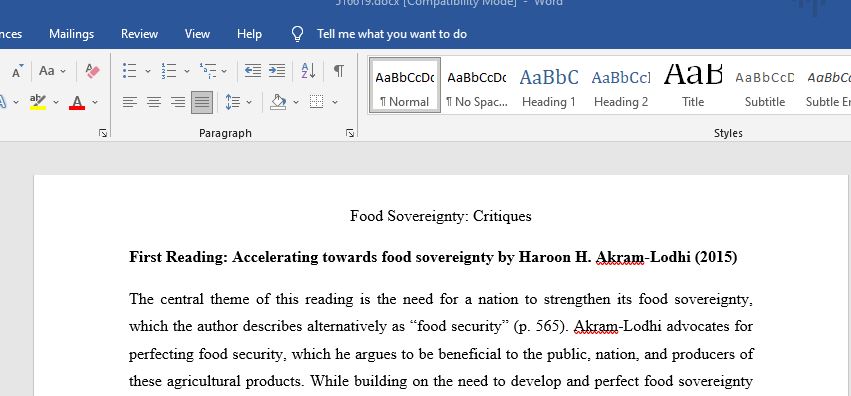851x396 pixels.
Task: Apply the Heading 1 style
Action: (549, 85)
